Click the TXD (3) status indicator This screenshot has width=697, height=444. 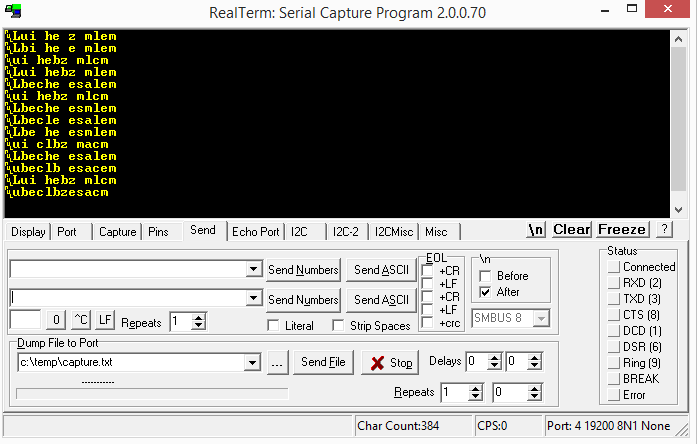point(614,299)
